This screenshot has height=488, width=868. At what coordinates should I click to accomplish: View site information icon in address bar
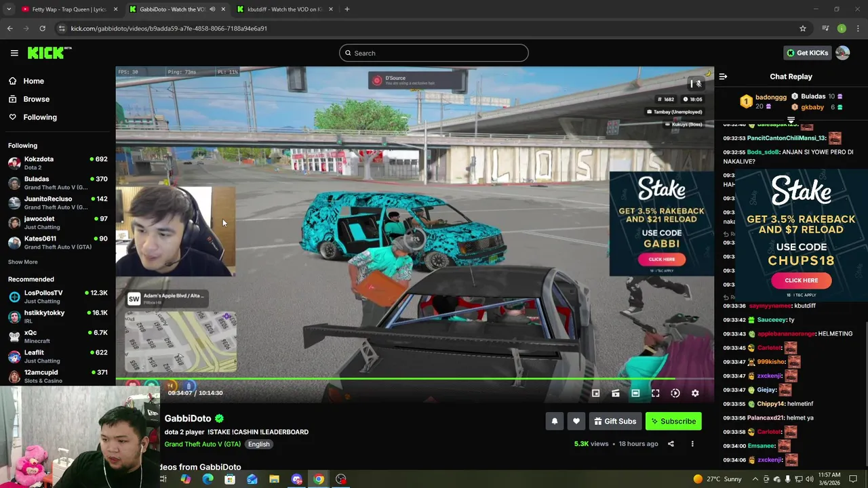[x=61, y=28]
